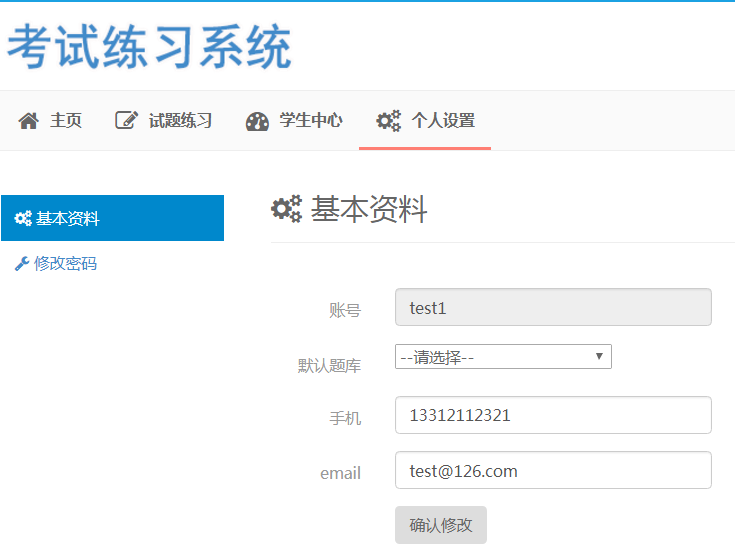This screenshot has width=735, height=559.
Task: Focus the 手机 phone number field
Action: pyautogui.click(x=553, y=415)
